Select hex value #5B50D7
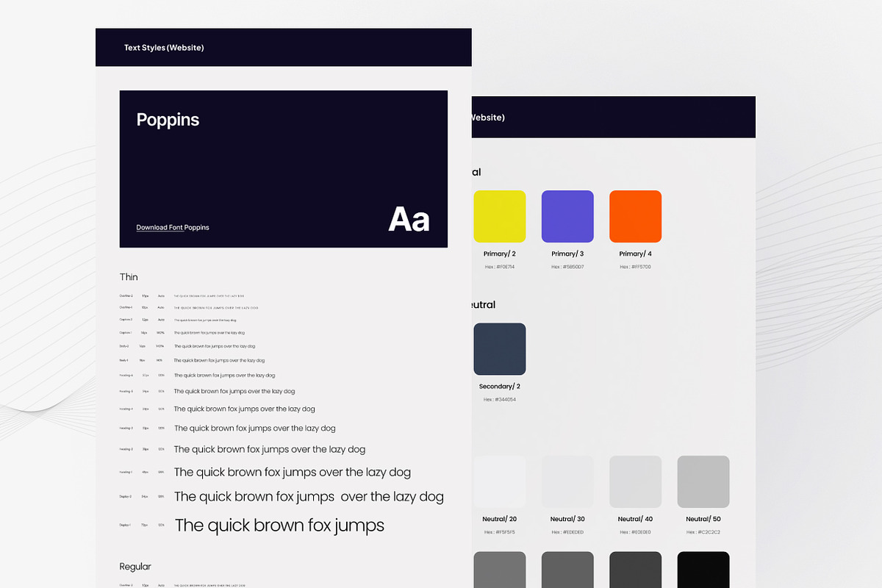Screen dimensions: 882x588 567,267
